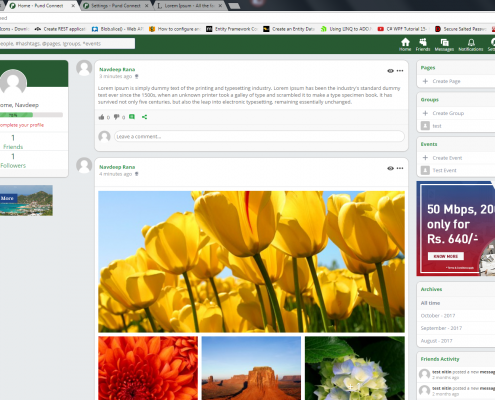495x400 pixels.
Task: Like the Lorem Ipsum post (thumbs up)
Action: click(101, 117)
